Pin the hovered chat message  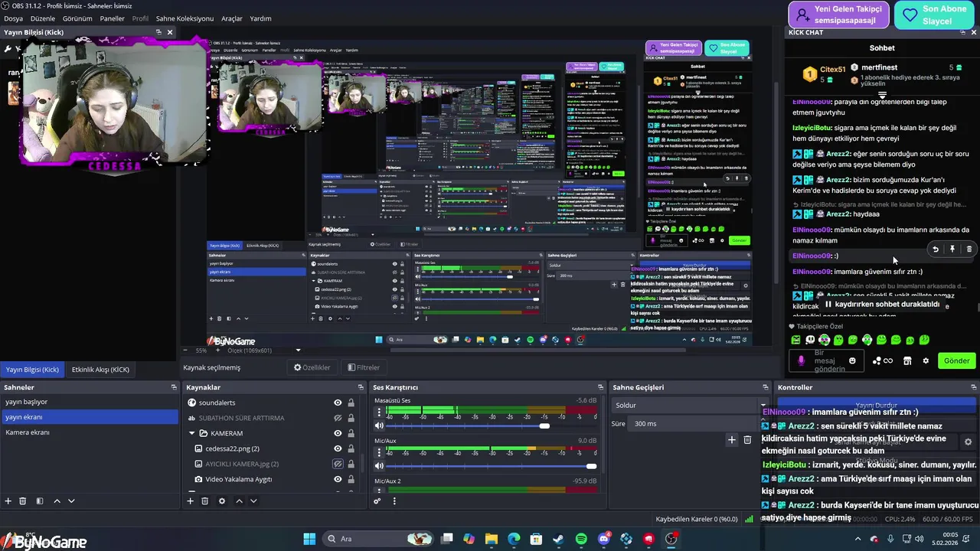[952, 249]
